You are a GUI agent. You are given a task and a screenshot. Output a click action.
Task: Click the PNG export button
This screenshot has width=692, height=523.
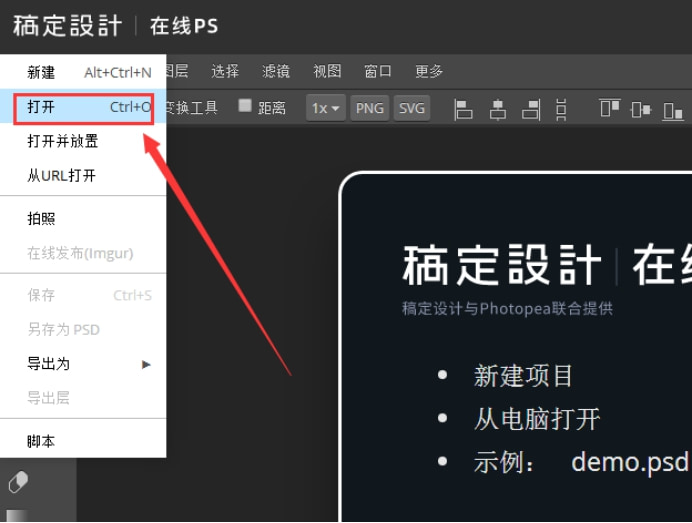pyautogui.click(x=370, y=108)
